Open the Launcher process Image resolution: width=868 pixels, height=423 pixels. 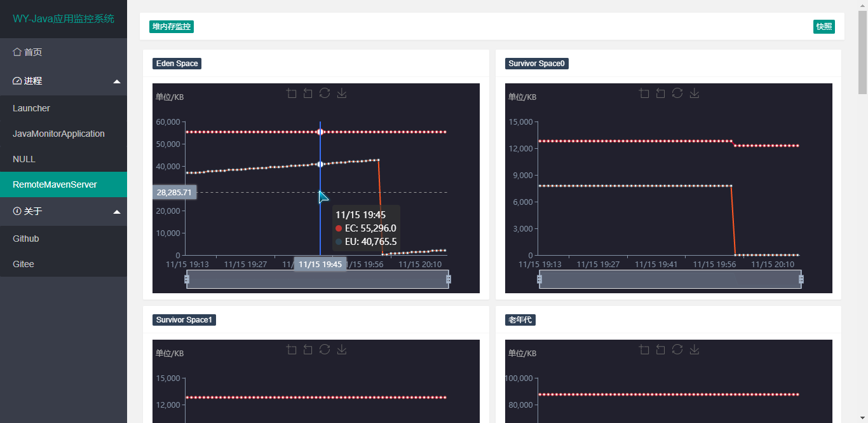click(x=64, y=108)
